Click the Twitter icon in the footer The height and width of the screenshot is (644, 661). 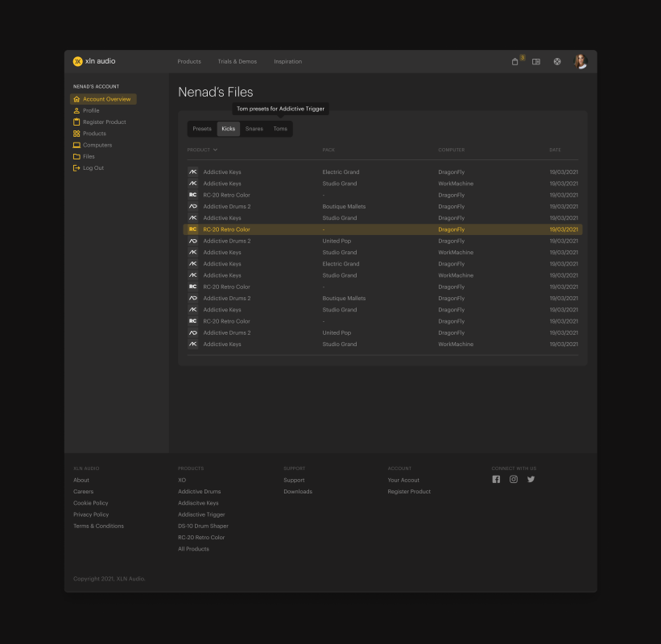(531, 479)
